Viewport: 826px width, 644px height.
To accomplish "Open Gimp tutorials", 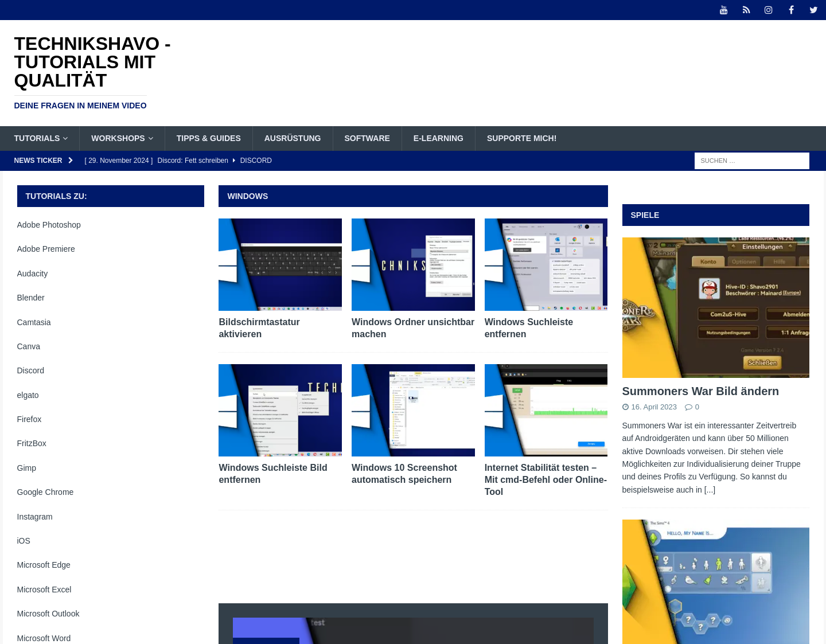I will [x=26, y=468].
